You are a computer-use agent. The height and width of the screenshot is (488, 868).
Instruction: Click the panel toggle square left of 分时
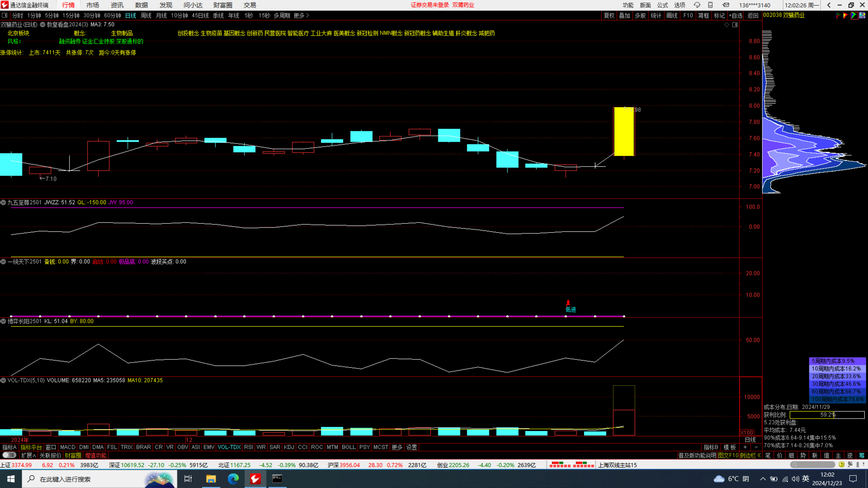(5, 15)
